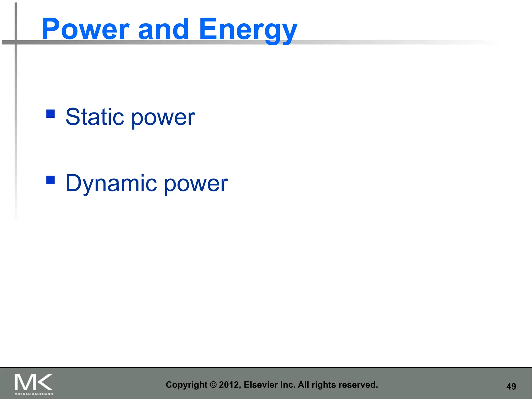Click 'All rights reserved.' footer text

(338, 385)
